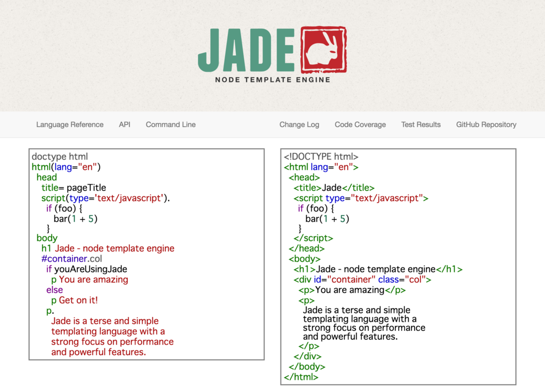The height and width of the screenshot is (392, 545).
Task: Go to Command Line documentation
Action: click(171, 124)
